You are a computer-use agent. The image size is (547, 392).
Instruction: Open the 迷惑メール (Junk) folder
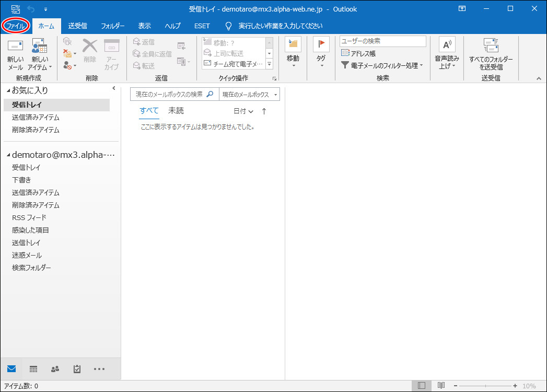click(27, 256)
